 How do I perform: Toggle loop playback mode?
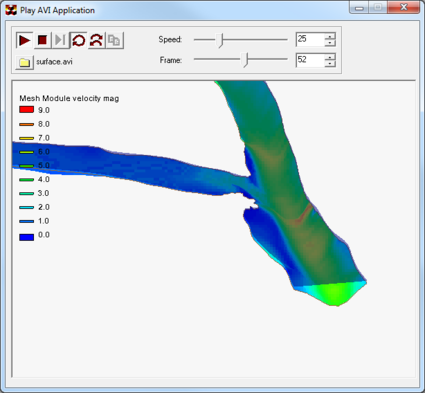tap(79, 40)
